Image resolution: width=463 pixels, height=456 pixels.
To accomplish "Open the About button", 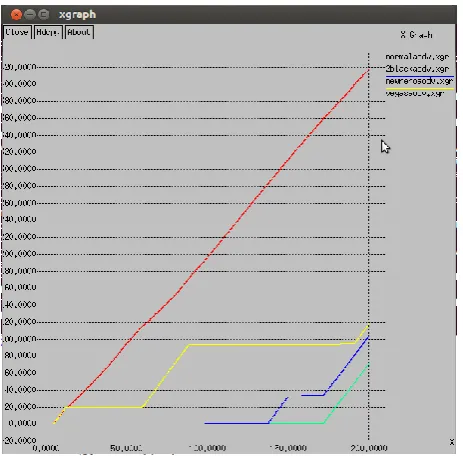I will (x=79, y=32).
